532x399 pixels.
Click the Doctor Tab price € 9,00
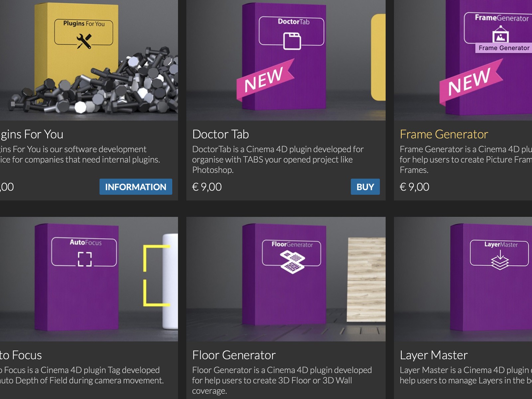[x=207, y=187]
